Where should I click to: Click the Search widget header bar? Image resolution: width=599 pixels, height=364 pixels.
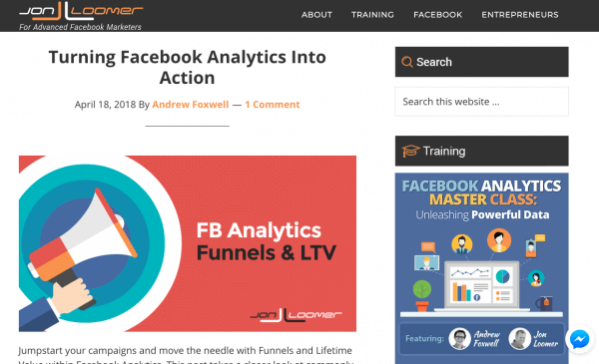[x=482, y=62]
